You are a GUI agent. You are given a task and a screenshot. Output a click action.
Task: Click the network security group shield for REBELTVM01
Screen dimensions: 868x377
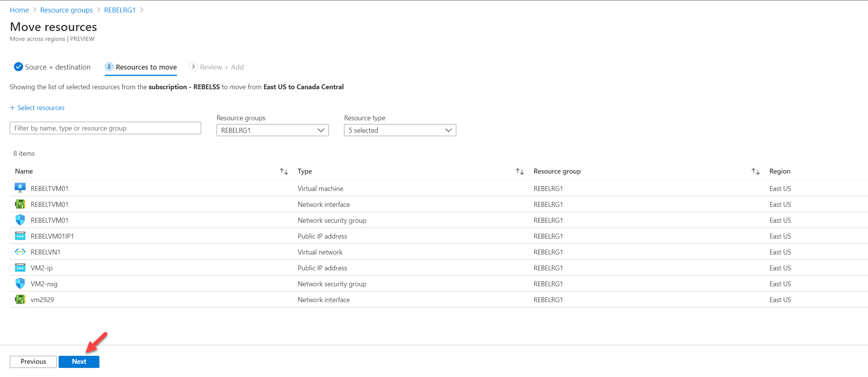coord(20,220)
